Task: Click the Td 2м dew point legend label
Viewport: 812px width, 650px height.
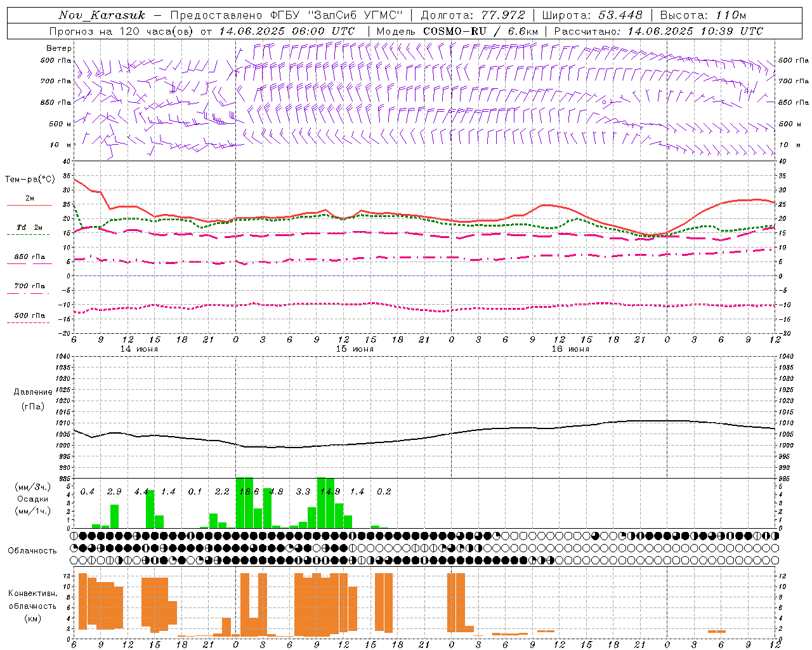Action: pos(30,227)
